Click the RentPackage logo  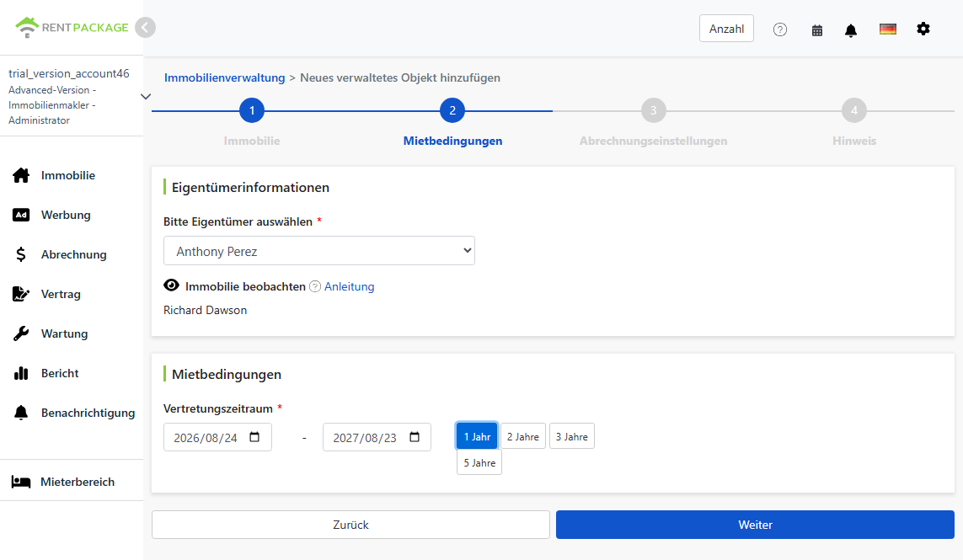(x=72, y=27)
